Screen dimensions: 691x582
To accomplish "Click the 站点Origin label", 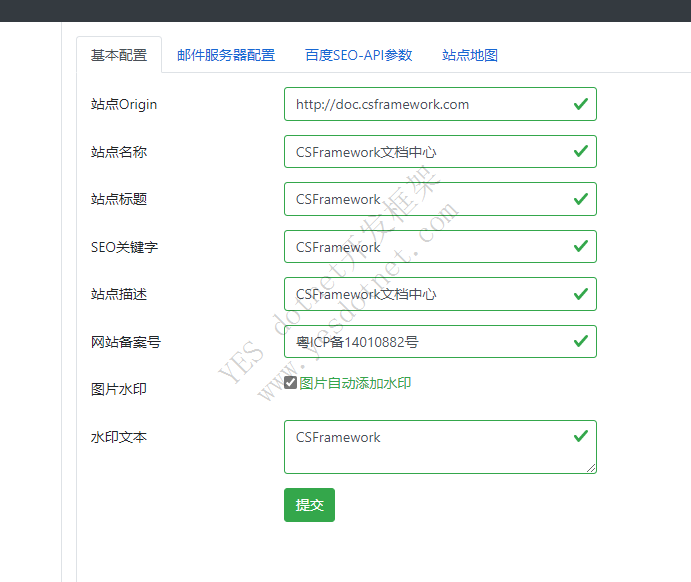I will 124,104.
